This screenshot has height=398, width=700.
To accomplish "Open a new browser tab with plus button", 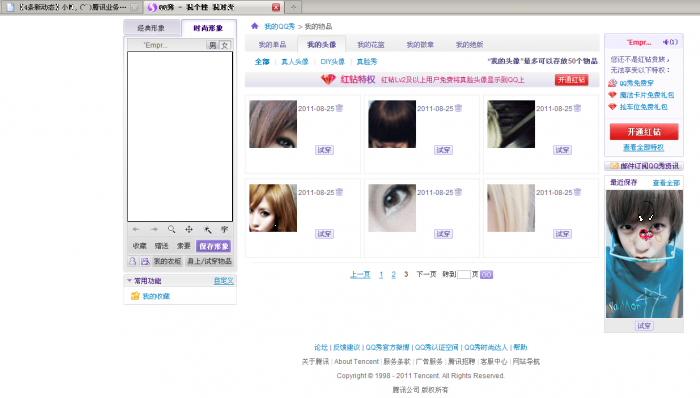I will [293, 7].
